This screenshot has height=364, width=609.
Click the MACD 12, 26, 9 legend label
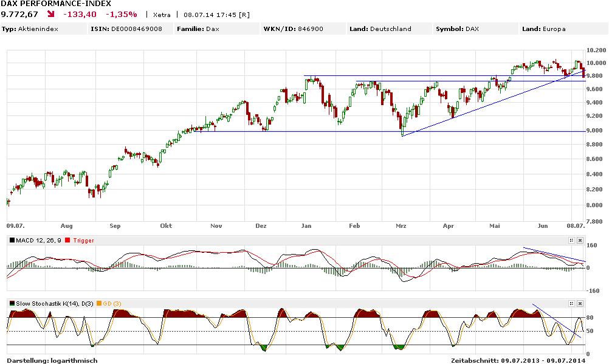pyautogui.click(x=38, y=241)
